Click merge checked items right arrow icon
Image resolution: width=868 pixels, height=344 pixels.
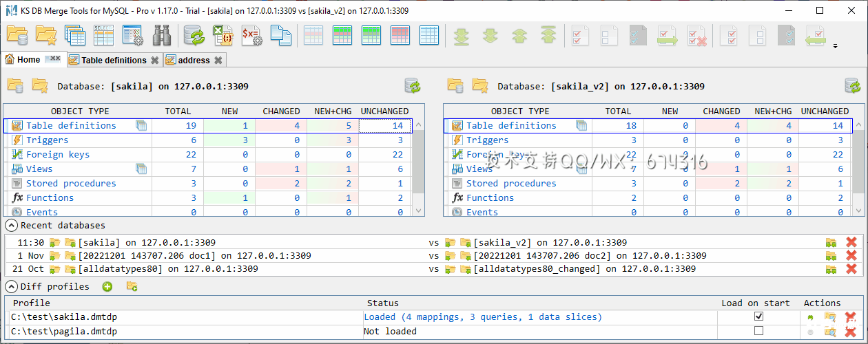click(x=668, y=34)
